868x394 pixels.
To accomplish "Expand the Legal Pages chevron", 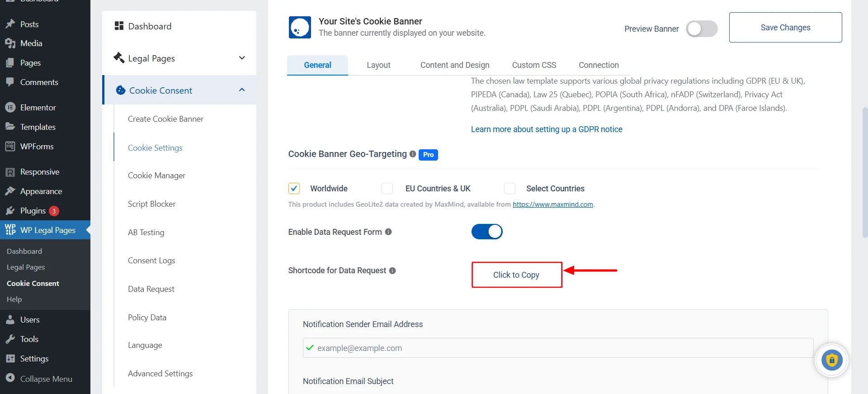I will pyautogui.click(x=242, y=58).
